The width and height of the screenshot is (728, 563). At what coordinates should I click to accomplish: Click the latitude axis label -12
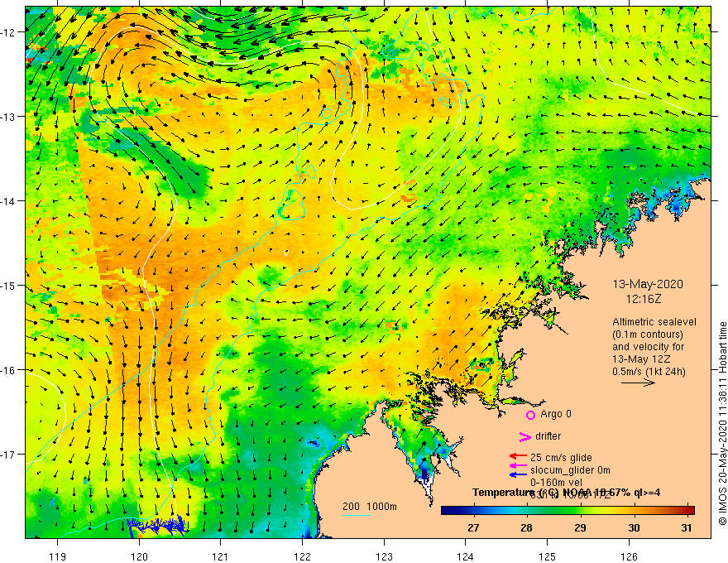8,32
